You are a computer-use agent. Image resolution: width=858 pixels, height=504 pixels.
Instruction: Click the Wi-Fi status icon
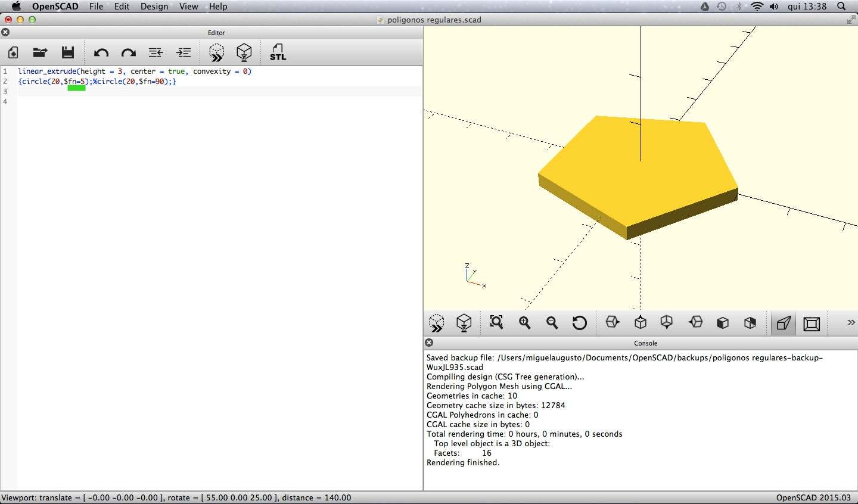(757, 7)
